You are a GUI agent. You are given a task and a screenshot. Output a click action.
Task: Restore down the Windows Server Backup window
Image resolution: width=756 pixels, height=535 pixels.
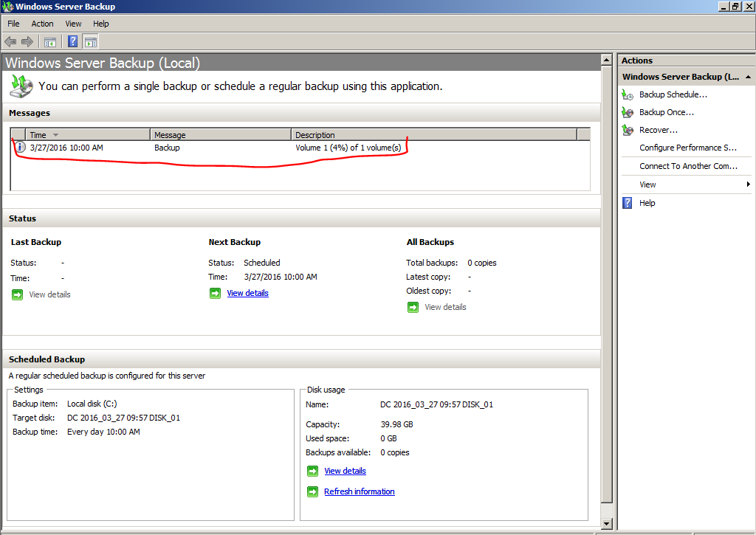pyautogui.click(x=736, y=6)
